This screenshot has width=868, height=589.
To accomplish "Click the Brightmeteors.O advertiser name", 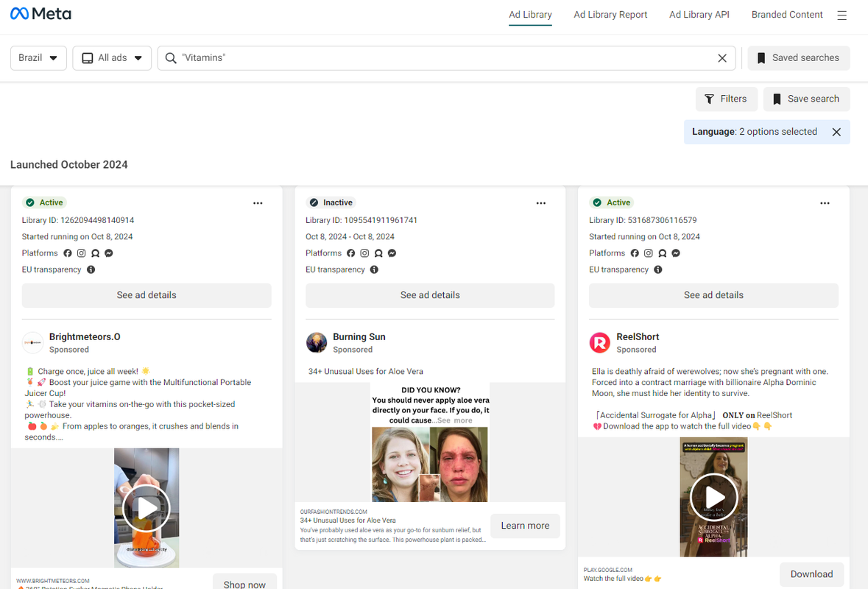I will (85, 336).
